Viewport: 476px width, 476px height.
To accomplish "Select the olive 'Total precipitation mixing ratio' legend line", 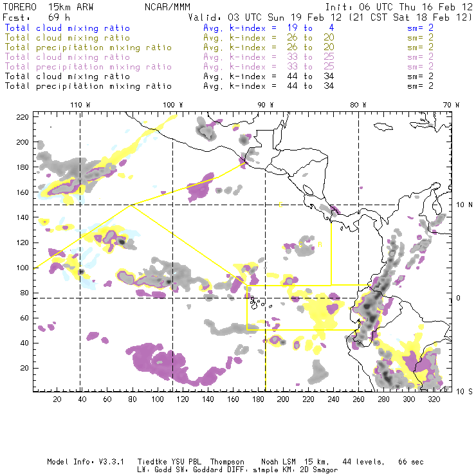I will (88, 48).
